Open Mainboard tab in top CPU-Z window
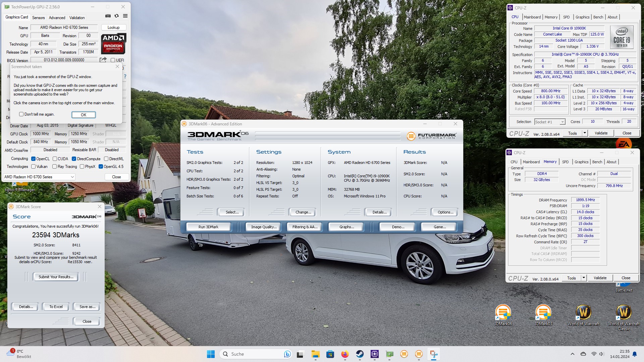Image resolution: width=644 pixels, height=362 pixels. [532, 17]
